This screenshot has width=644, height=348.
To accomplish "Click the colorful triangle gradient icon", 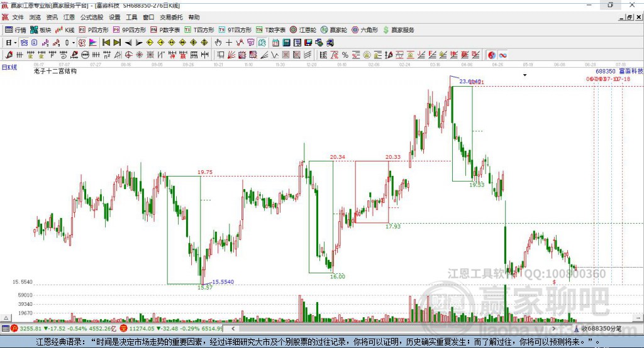I will coord(93,43).
